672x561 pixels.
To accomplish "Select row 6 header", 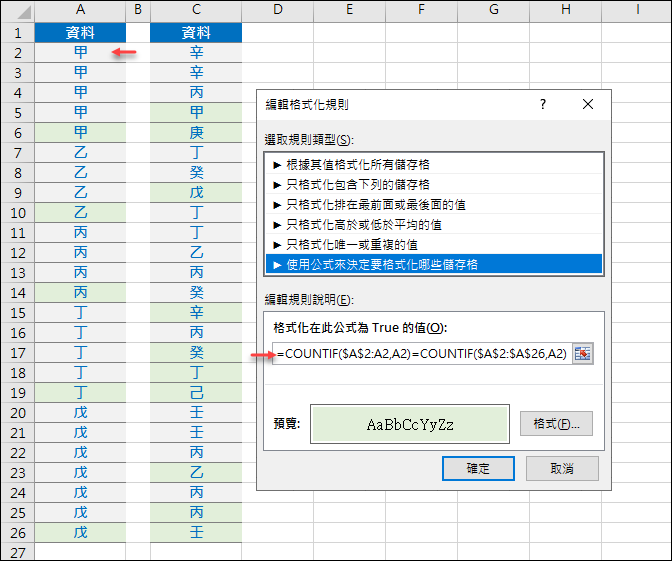I will pyautogui.click(x=18, y=133).
